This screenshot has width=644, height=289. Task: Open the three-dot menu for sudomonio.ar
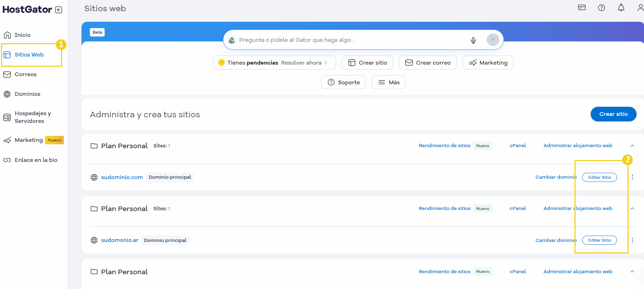tap(632, 240)
